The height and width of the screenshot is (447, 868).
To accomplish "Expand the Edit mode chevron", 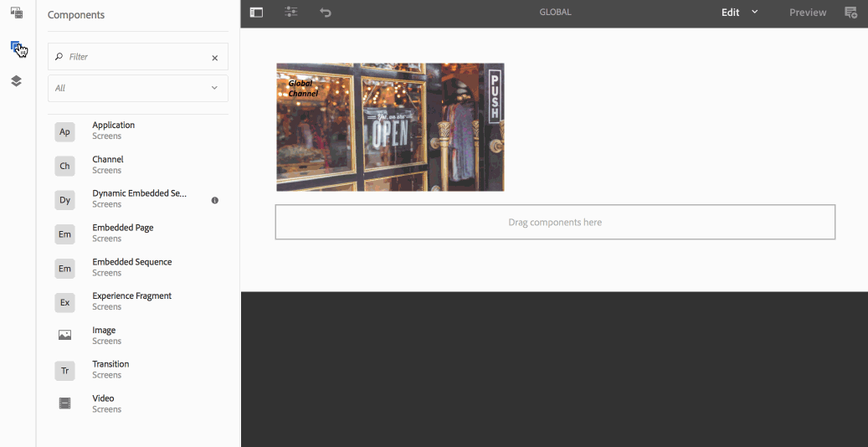I will click(x=754, y=12).
